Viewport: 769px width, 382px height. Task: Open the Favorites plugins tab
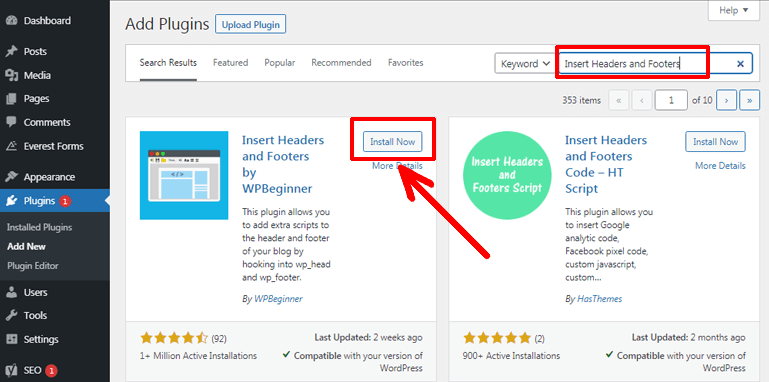(x=406, y=63)
